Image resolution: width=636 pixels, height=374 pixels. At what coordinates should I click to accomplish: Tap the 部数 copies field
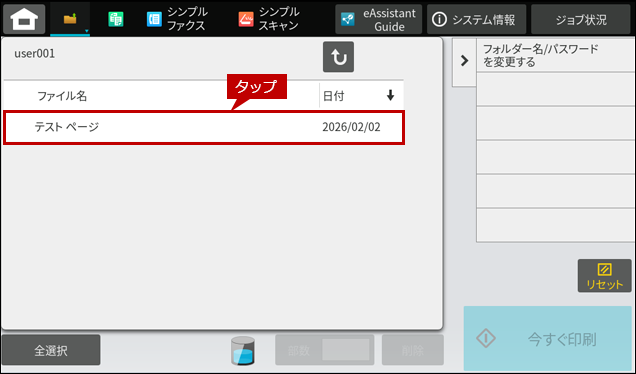point(324,350)
